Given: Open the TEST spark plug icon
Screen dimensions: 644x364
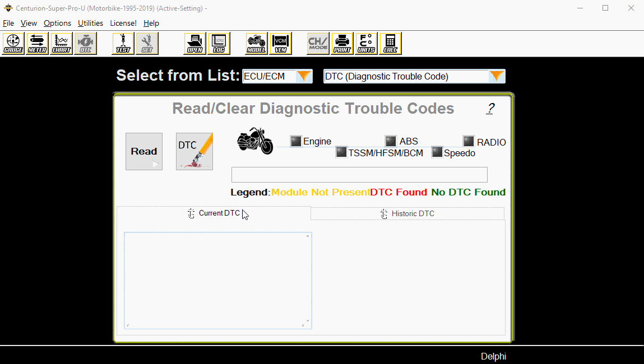Looking at the screenshot, I should [123, 44].
